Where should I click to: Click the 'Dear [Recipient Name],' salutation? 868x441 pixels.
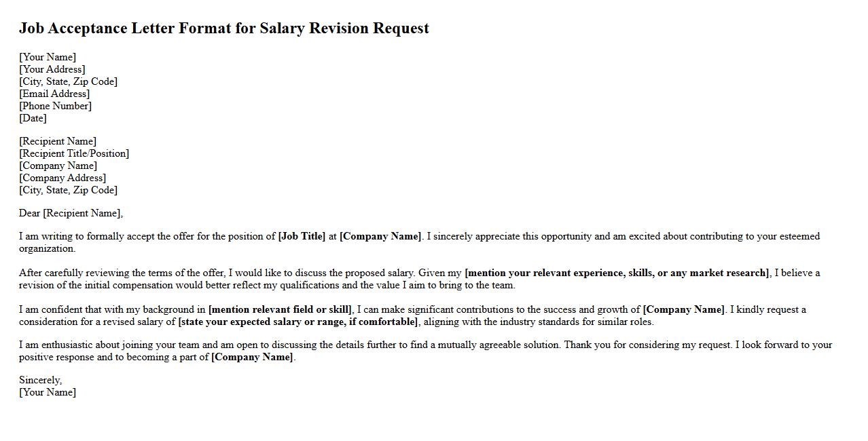[x=71, y=213]
